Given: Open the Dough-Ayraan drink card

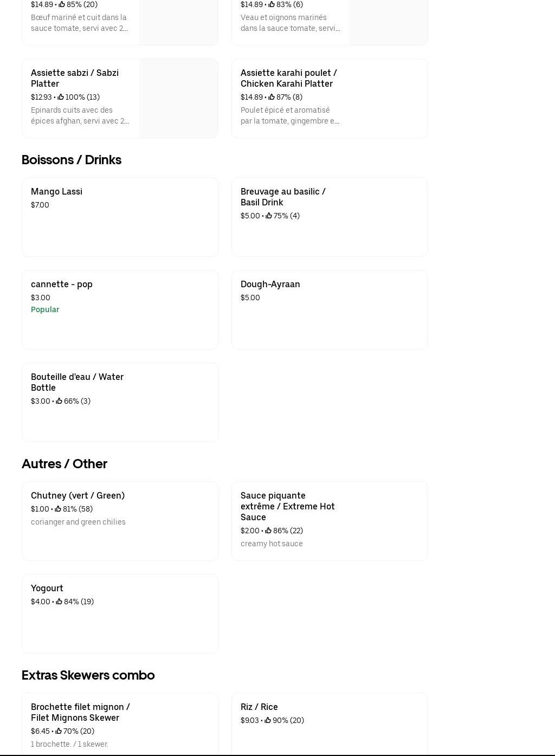Looking at the screenshot, I should coord(270,285).
